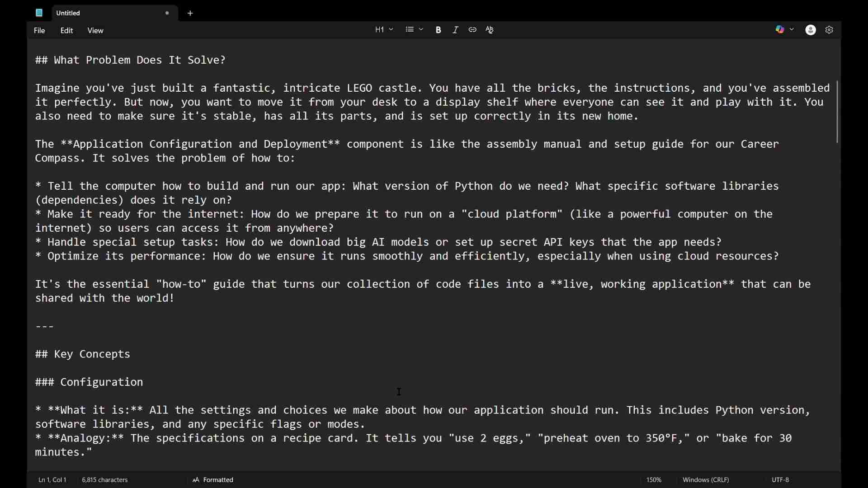Open Notepad settings gear

(830, 30)
